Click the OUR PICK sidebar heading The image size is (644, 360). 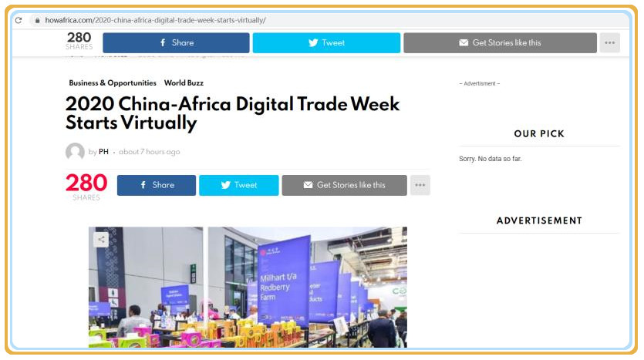point(538,134)
